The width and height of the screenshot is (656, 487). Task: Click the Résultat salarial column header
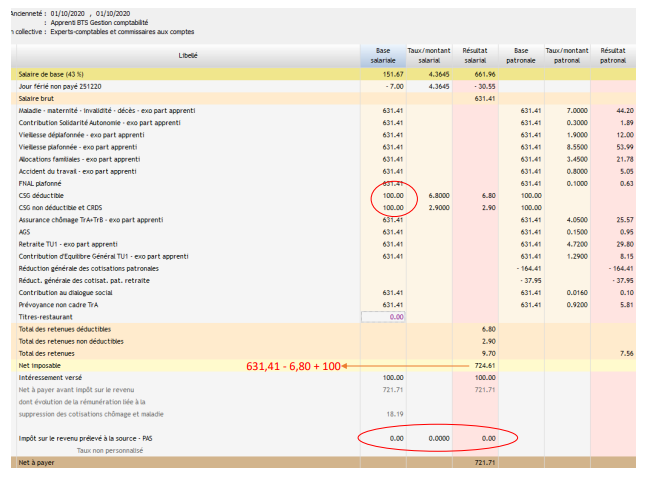click(476, 55)
